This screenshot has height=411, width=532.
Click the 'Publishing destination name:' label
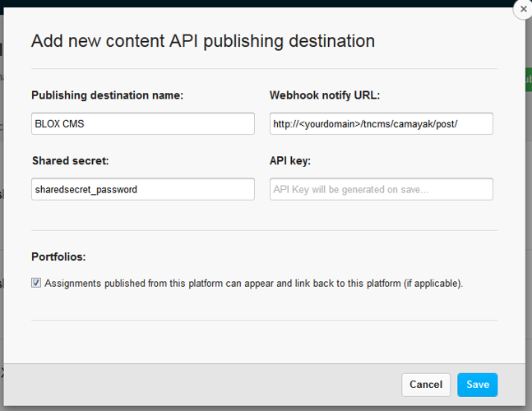pos(107,95)
